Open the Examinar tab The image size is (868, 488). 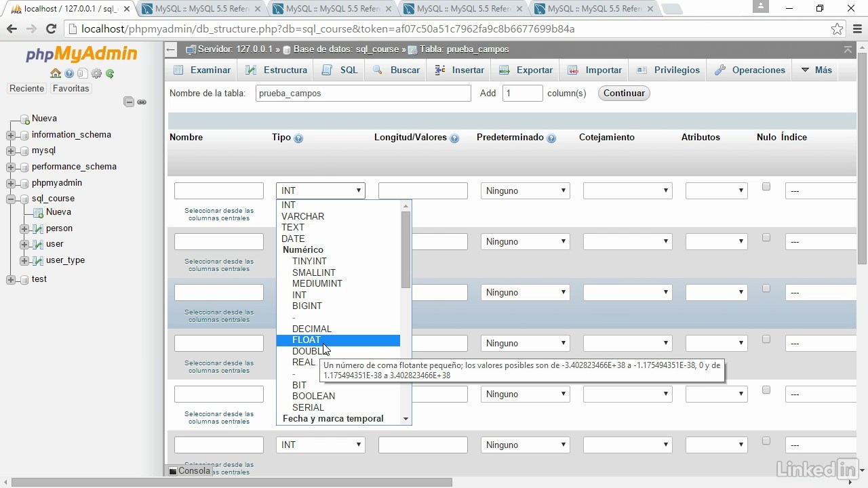pos(202,70)
